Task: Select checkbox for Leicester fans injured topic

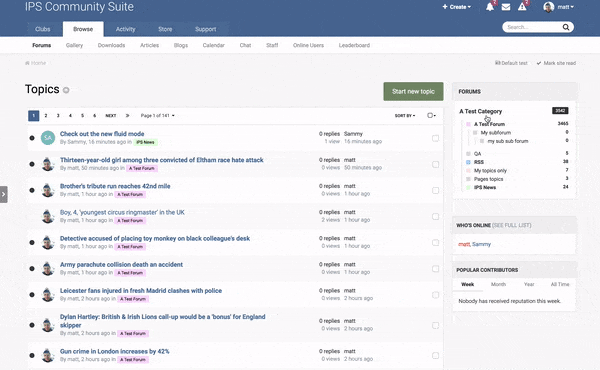Action: click(x=435, y=295)
